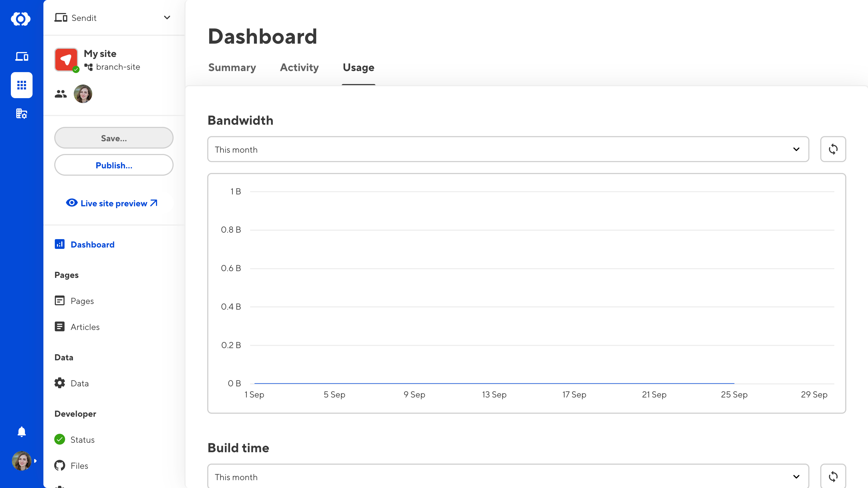Click the bandwidth chart refresh icon
This screenshot has height=488, width=868.
tap(833, 149)
